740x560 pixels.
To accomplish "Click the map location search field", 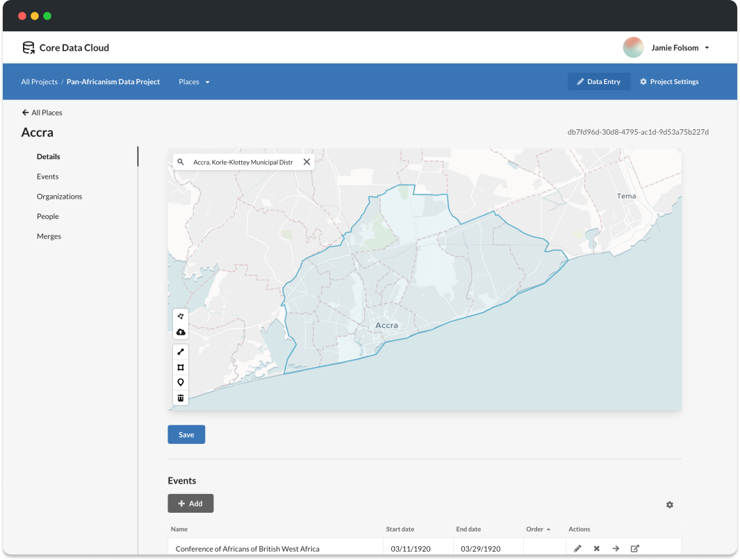I will (242, 162).
